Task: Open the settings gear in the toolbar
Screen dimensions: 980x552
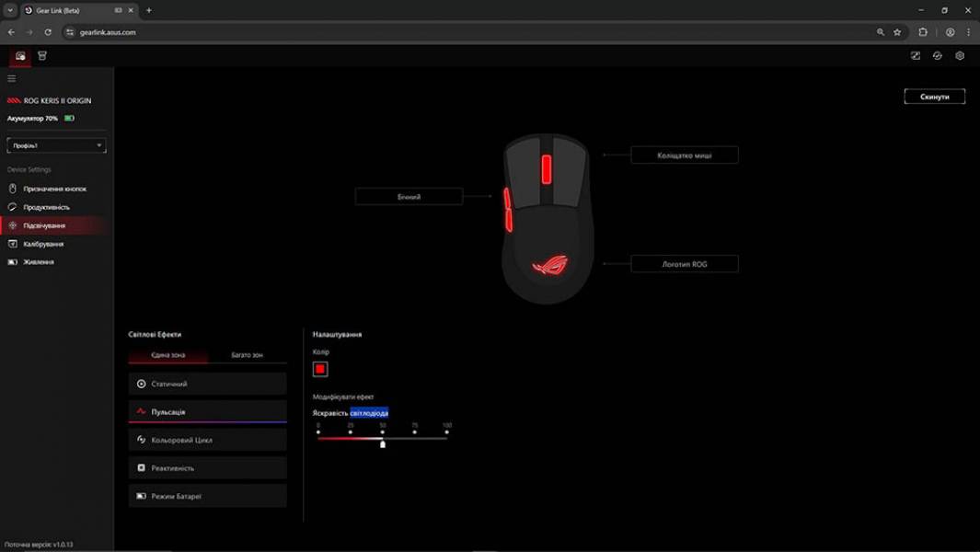Action: 960,55
